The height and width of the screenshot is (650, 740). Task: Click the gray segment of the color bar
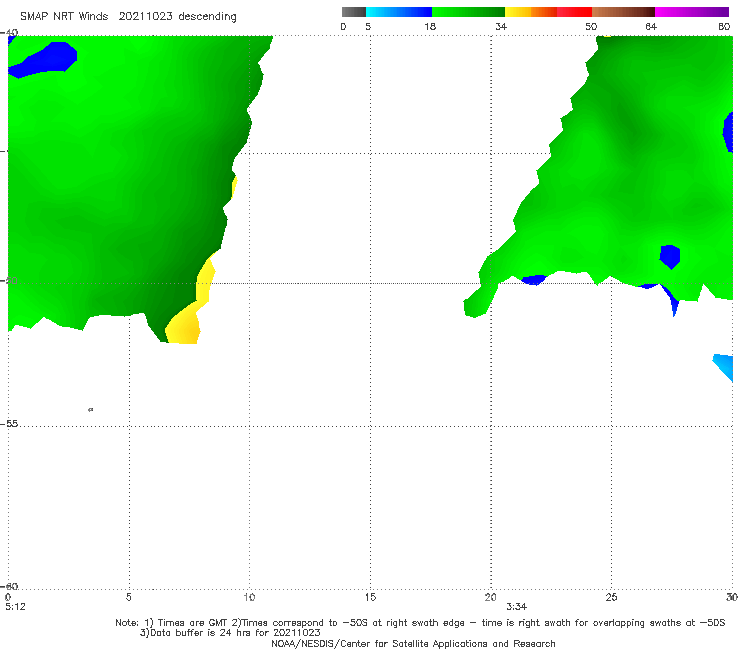354,12
